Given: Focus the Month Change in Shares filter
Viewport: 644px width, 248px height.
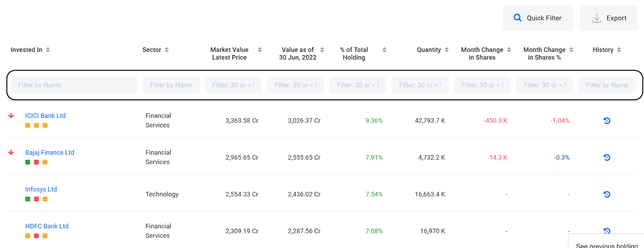Looking at the screenshot, I should 482,85.
